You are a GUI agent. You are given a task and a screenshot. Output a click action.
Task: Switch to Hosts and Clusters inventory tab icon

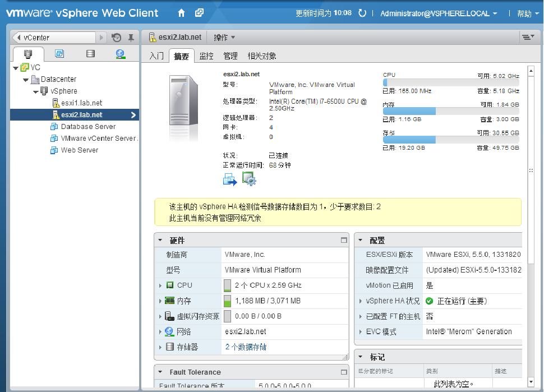[27, 54]
